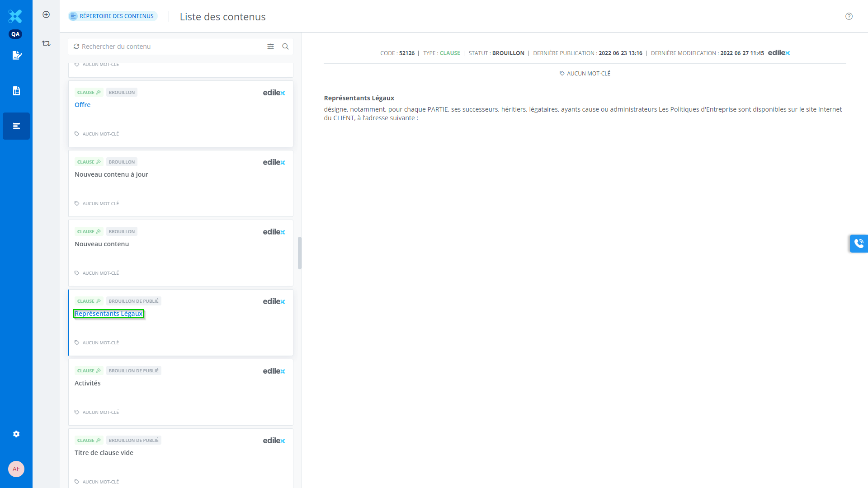The image size is (868, 488).
Task: Click the refresh icon in search box
Action: coord(76,47)
